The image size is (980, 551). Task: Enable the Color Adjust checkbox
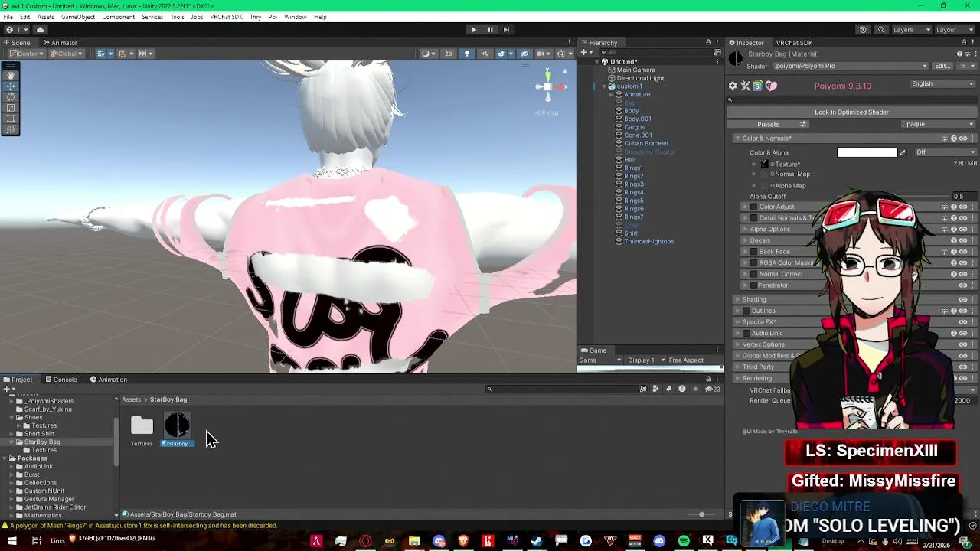[x=753, y=207]
